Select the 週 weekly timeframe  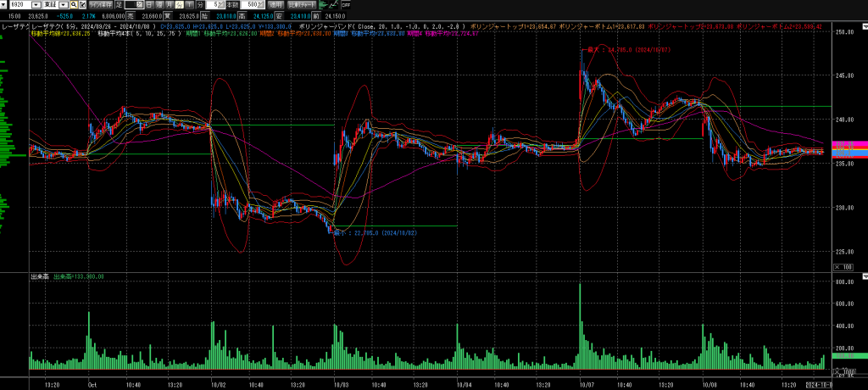159,4
